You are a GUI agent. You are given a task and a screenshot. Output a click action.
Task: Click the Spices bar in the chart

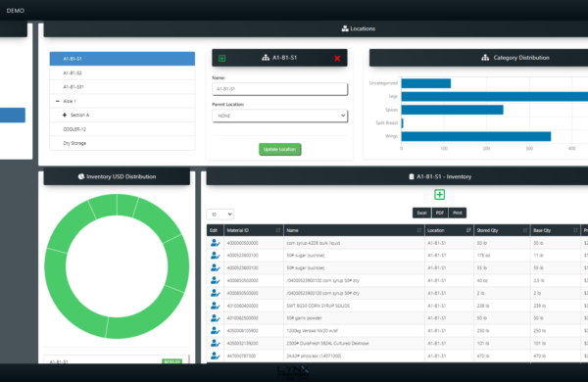tap(452, 110)
